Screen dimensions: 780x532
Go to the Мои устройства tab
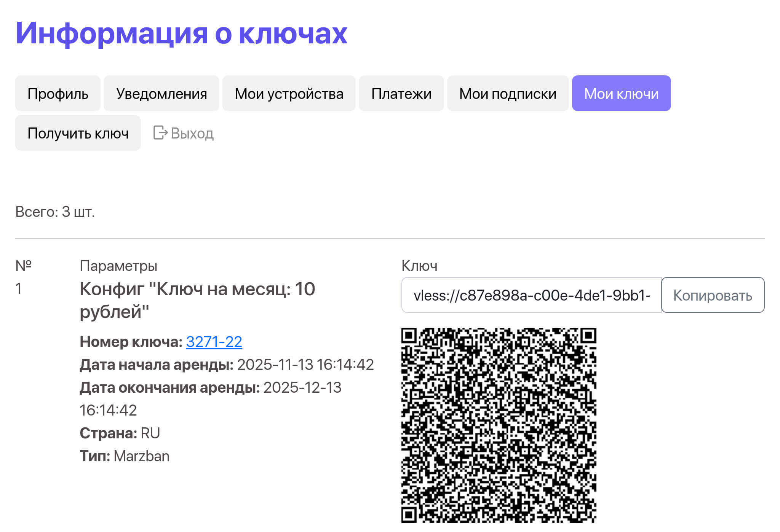[x=289, y=94]
